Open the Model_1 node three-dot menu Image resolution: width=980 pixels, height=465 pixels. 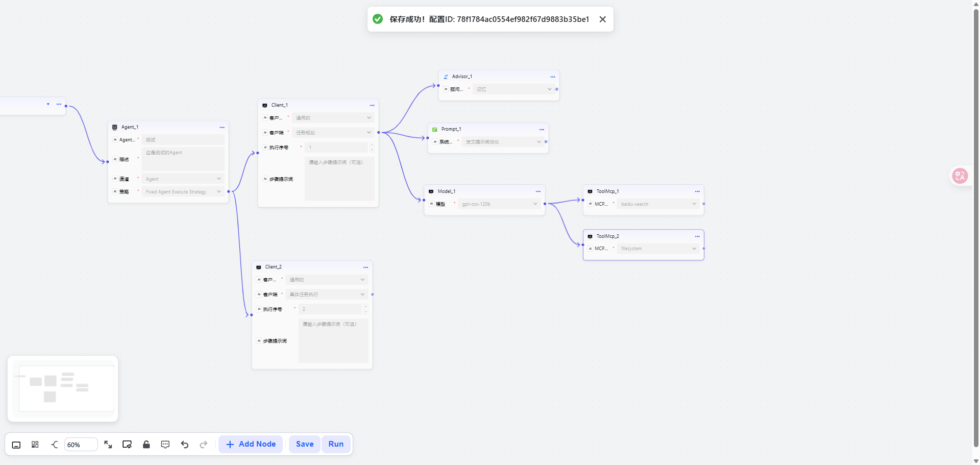click(538, 191)
